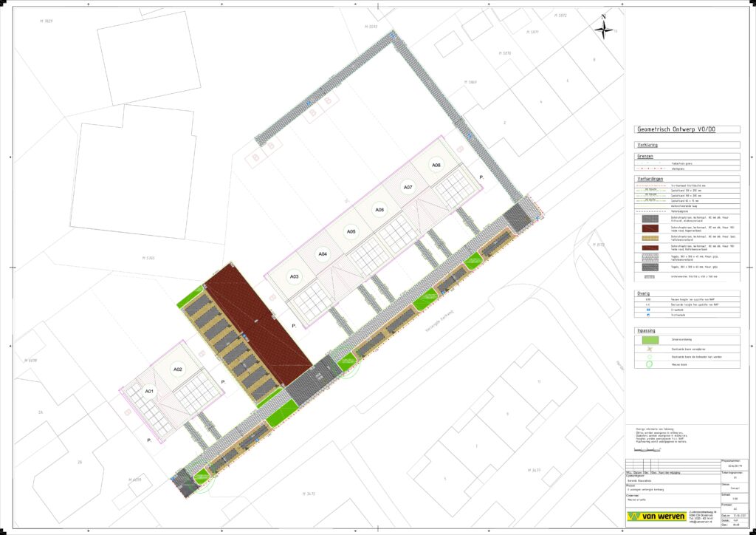Click the Nieuwe boom green circle legend icon
Image resolution: width=756 pixels, height=535 pixels.
click(647, 364)
